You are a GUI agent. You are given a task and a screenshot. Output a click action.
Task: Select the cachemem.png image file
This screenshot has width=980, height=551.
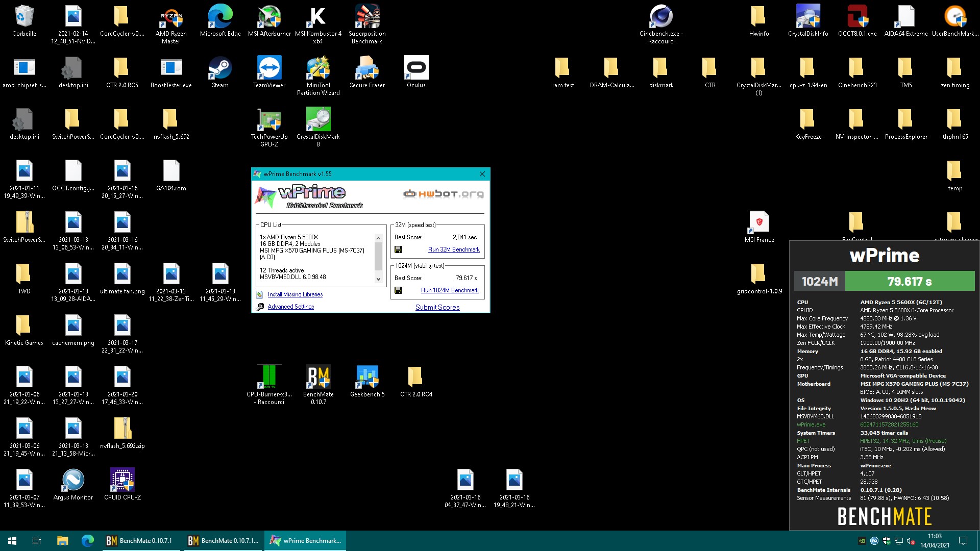[73, 330]
